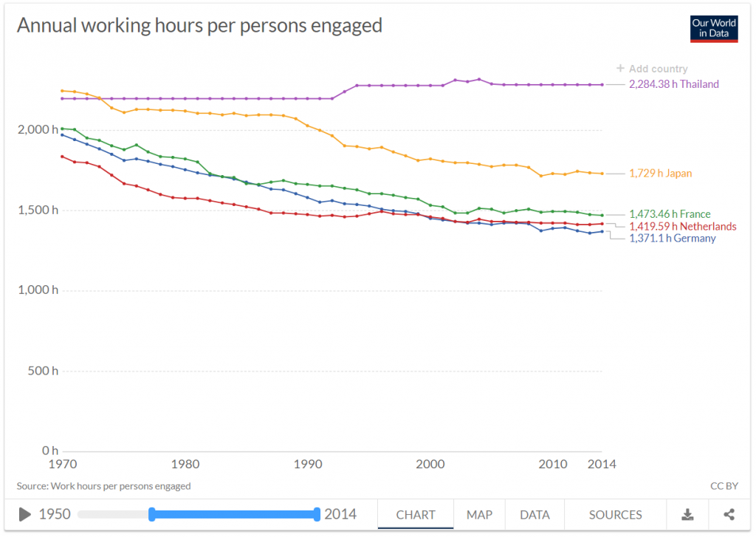The width and height of the screenshot is (756, 537).
Task: Download the chart using the download icon
Action: [x=687, y=515]
